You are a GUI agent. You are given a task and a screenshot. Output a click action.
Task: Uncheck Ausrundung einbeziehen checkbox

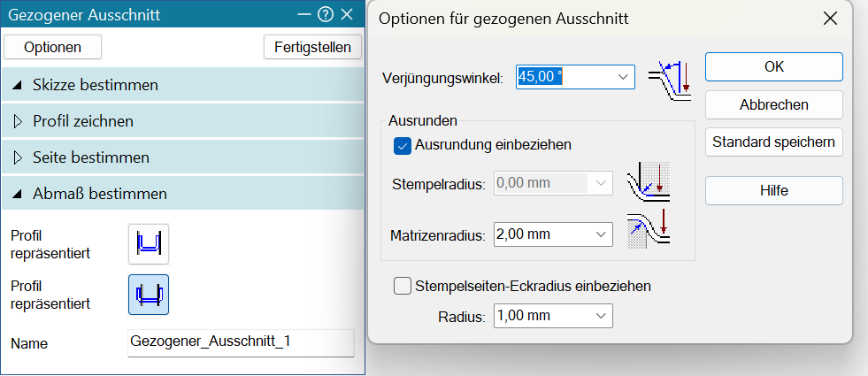(x=403, y=144)
